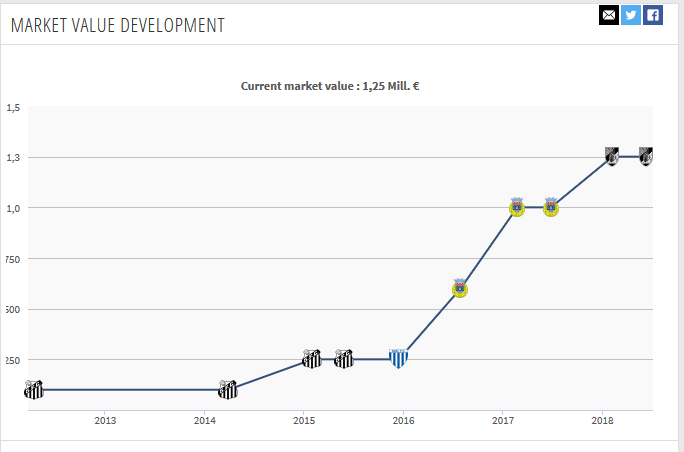This screenshot has height=452, width=684.
Task: Select the 2016 x-axis year label
Action: click(x=403, y=421)
